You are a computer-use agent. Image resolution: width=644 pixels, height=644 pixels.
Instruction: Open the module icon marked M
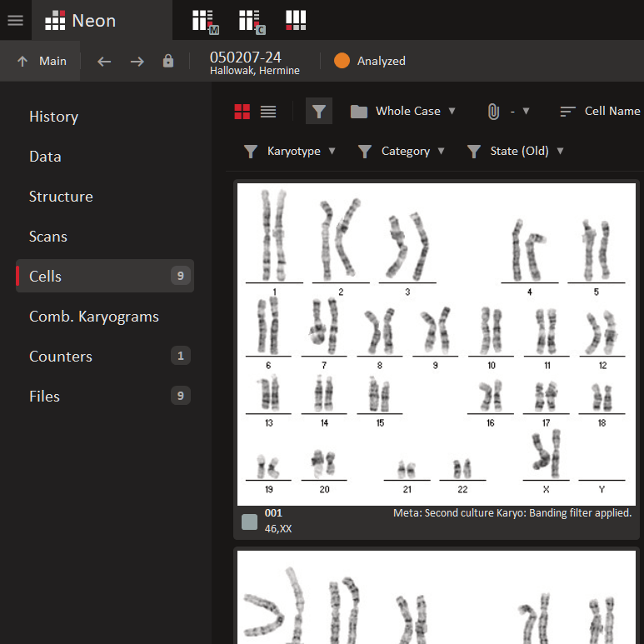(203, 21)
